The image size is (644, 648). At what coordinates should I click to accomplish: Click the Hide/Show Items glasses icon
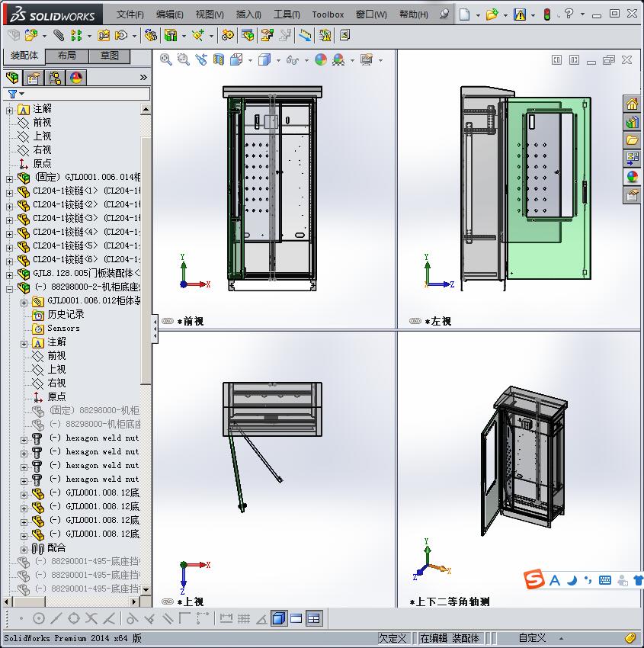pyautogui.click(x=293, y=60)
